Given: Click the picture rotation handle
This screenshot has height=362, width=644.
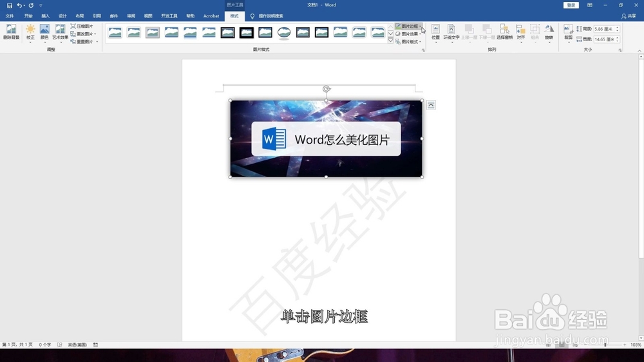Looking at the screenshot, I should click(327, 89).
